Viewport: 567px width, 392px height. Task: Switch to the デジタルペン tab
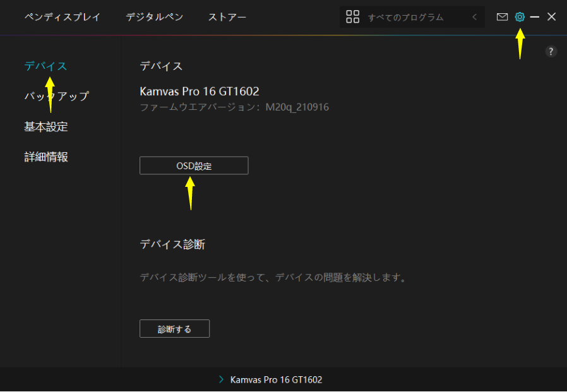[x=155, y=17]
